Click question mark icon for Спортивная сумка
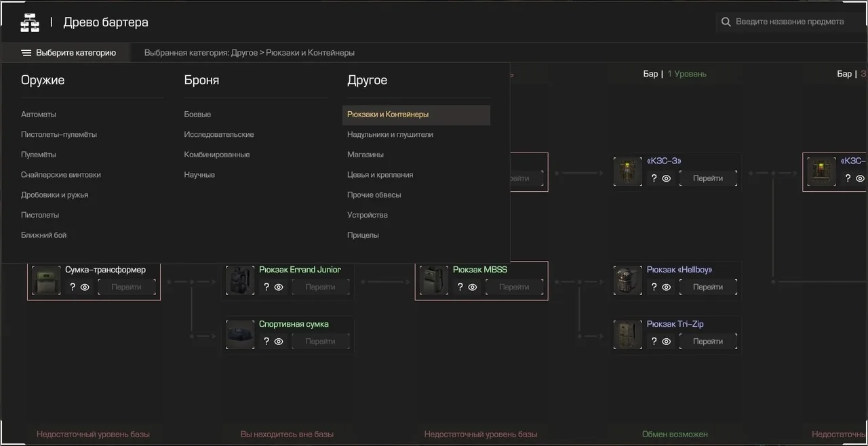Viewport: 868px width, 446px height. click(267, 341)
